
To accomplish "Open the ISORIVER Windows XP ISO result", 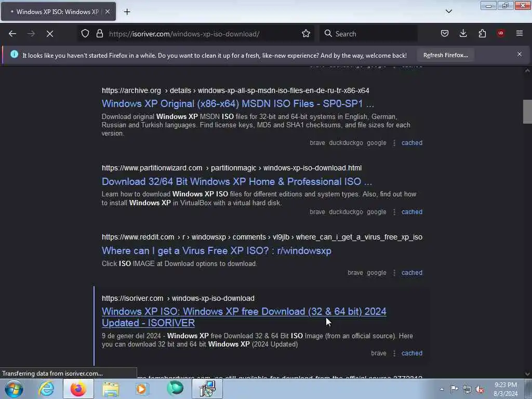I will tap(244, 317).
